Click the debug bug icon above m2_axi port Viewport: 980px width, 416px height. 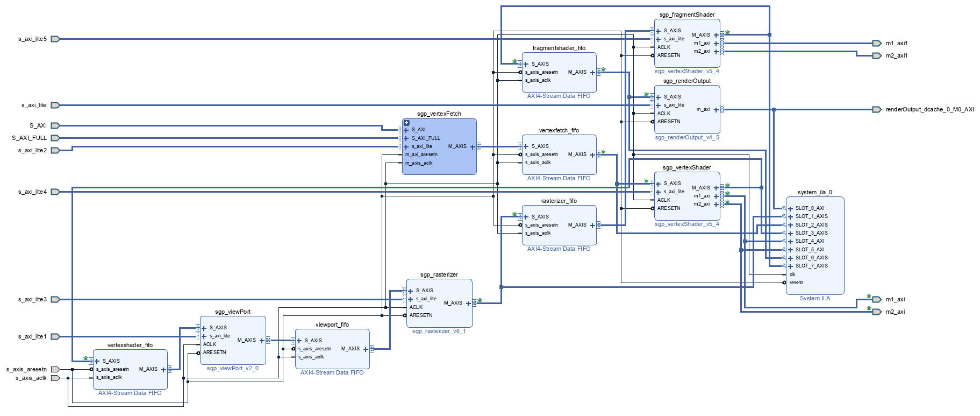(x=869, y=308)
